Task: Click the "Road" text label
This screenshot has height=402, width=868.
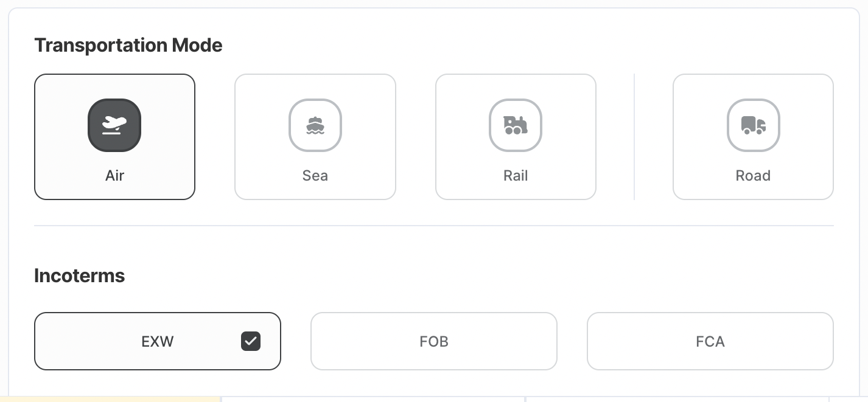Action: [x=753, y=176]
